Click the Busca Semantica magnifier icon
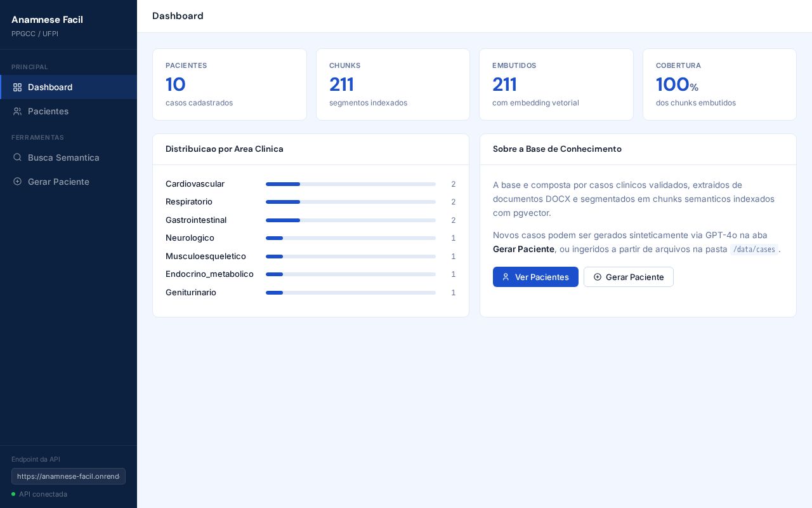 pos(17,157)
